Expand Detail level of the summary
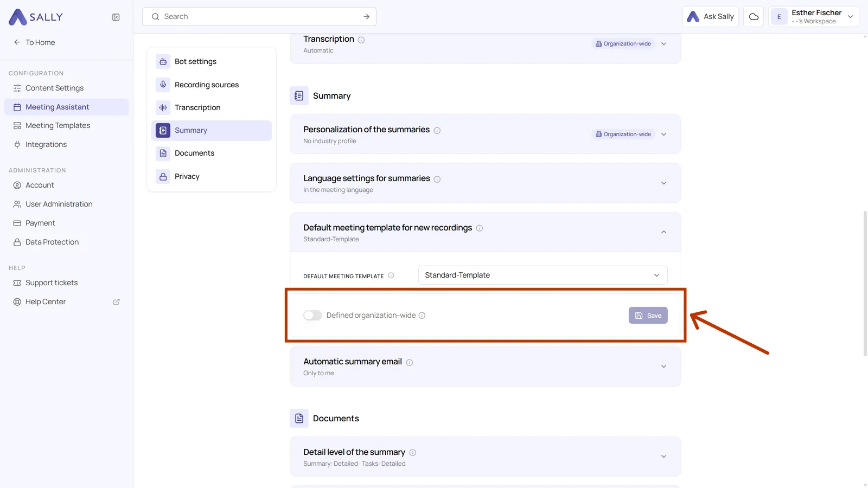The width and height of the screenshot is (868, 488). click(x=663, y=457)
